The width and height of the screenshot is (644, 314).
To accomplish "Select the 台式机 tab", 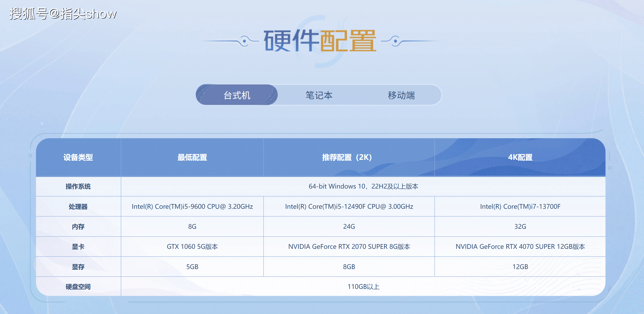I will click(x=237, y=95).
